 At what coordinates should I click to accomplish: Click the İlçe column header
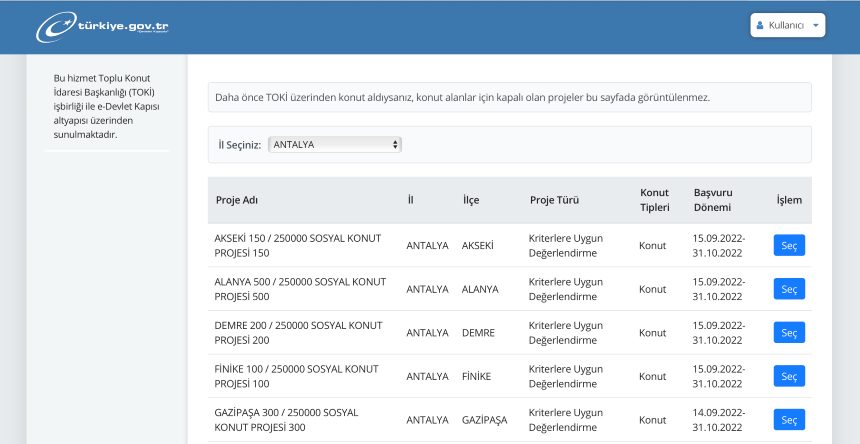click(470, 200)
